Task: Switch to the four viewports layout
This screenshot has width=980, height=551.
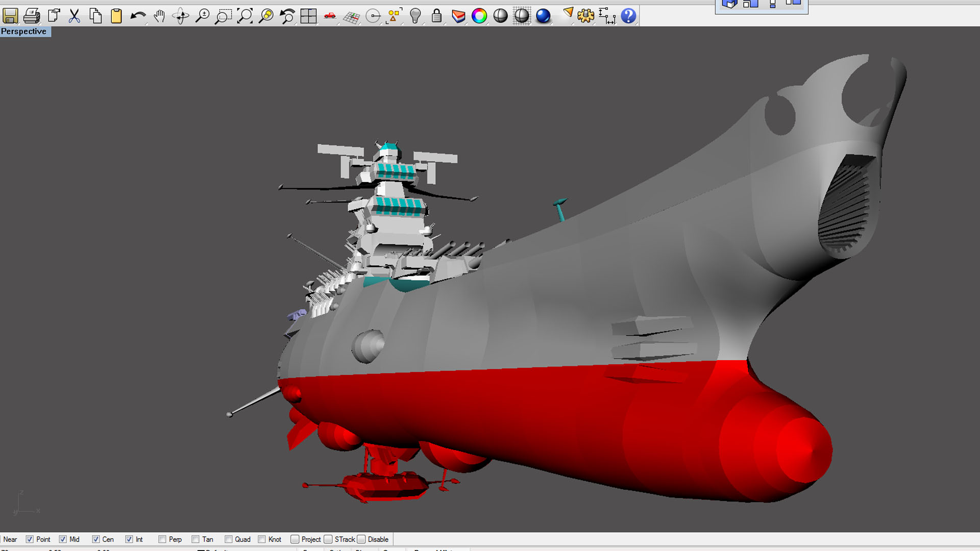Action: [x=309, y=16]
